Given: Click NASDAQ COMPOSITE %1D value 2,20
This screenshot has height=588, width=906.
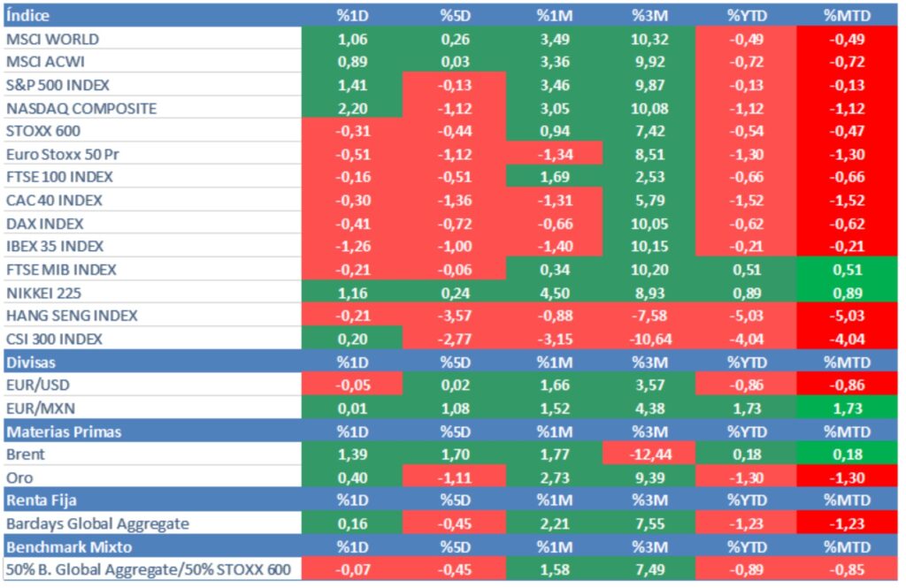Looking at the screenshot, I should pyautogui.click(x=352, y=108).
